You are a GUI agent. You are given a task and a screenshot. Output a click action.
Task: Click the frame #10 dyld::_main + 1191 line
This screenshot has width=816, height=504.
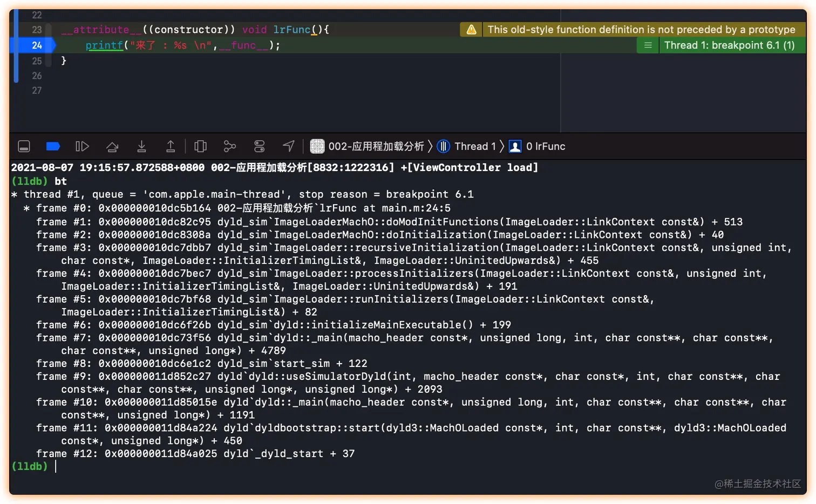pos(411,408)
